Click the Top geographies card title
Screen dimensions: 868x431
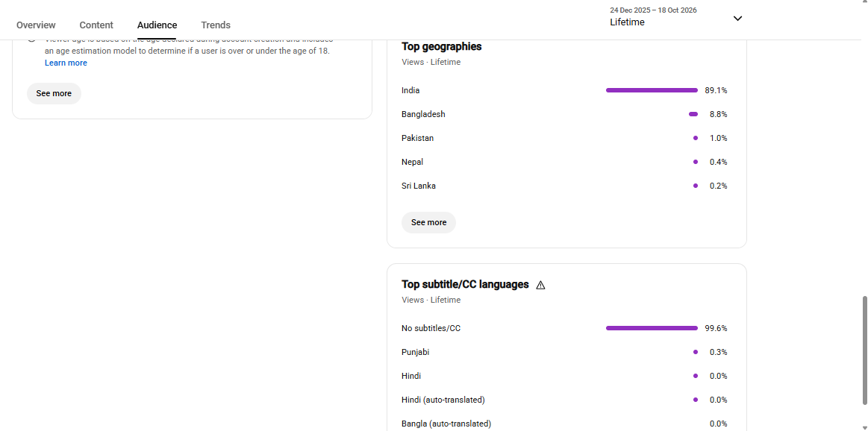coord(442,46)
